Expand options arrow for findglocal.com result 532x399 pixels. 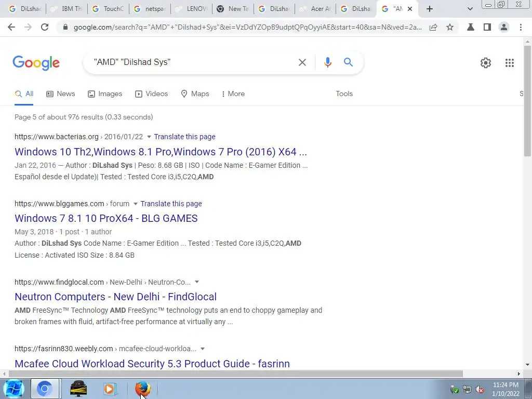point(197,282)
